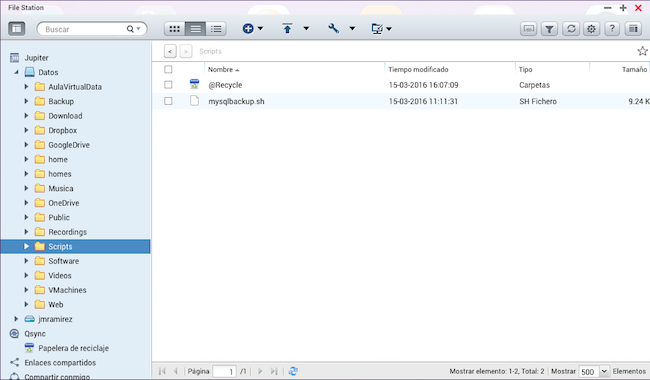Go forward with the right arrow button

point(186,51)
